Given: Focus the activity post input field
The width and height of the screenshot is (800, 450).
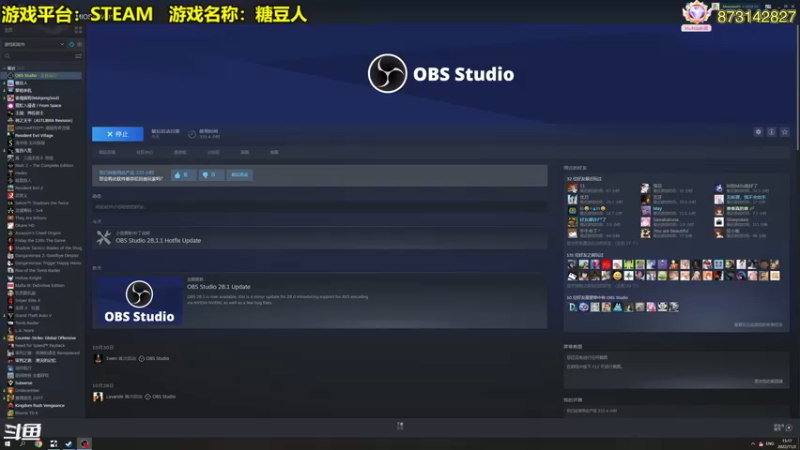Looking at the screenshot, I should tap(319, 207).
